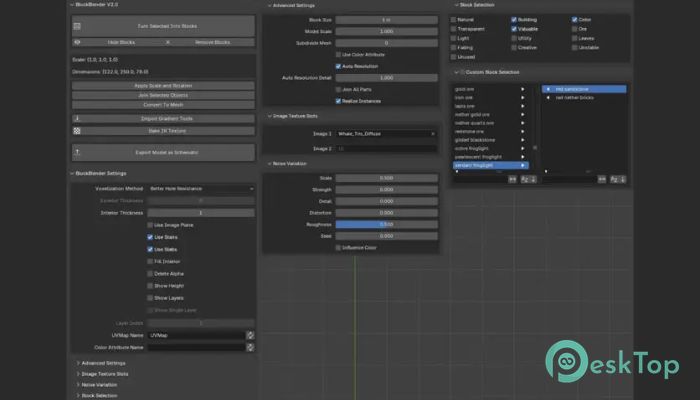Enable the Fill Interior checkbox
The width and height of the screenshot is (700, 400).
pos(150,261)
